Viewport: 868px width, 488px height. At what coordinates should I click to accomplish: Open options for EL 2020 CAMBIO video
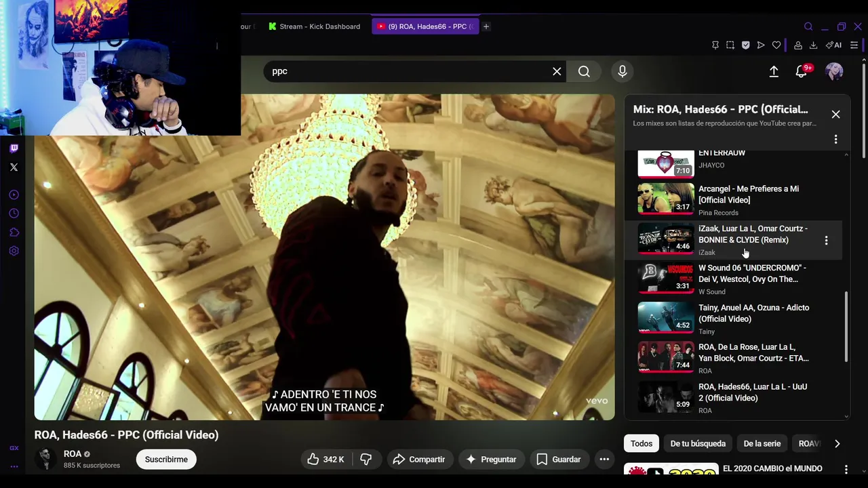tap(846, 469)
